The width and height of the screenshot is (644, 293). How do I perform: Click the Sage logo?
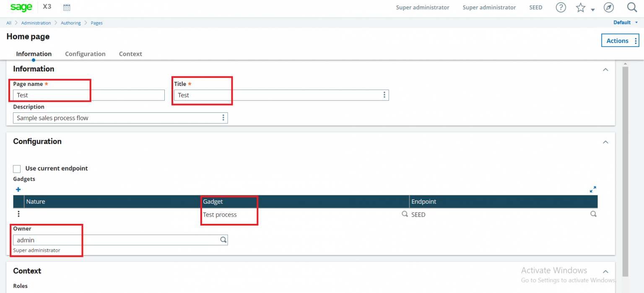point(21,7)
